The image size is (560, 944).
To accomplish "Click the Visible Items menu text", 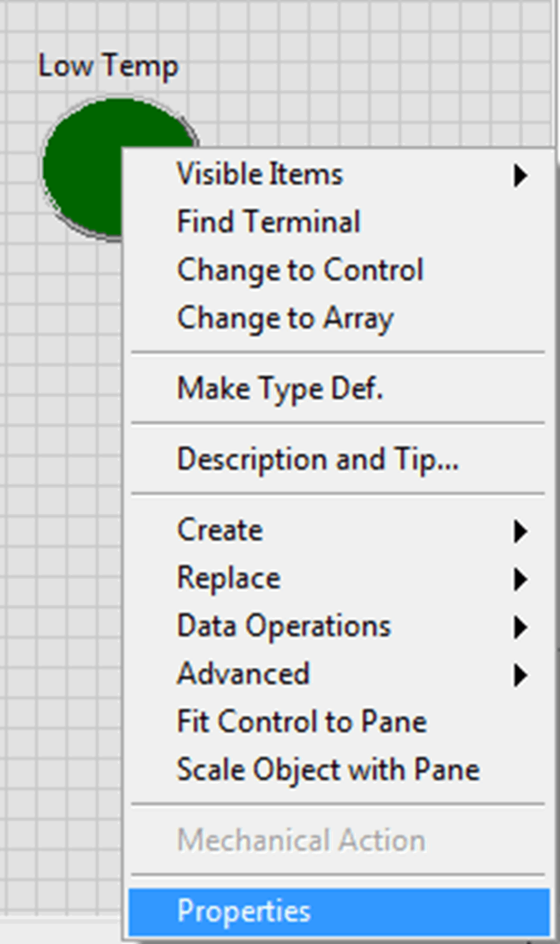I will click(x=260, y=174).
